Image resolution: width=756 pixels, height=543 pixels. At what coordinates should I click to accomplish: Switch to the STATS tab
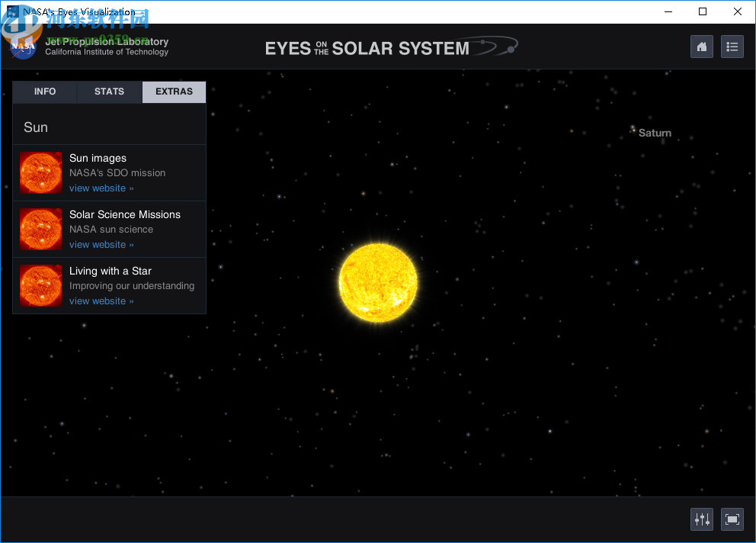(x=109, y=92)
